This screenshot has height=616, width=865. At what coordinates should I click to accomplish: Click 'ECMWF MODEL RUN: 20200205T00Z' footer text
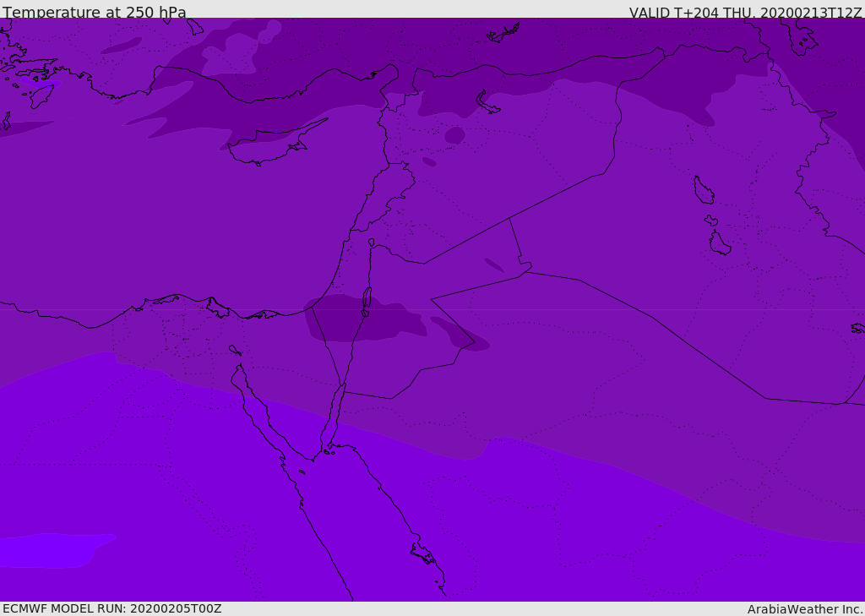(112, 608)
